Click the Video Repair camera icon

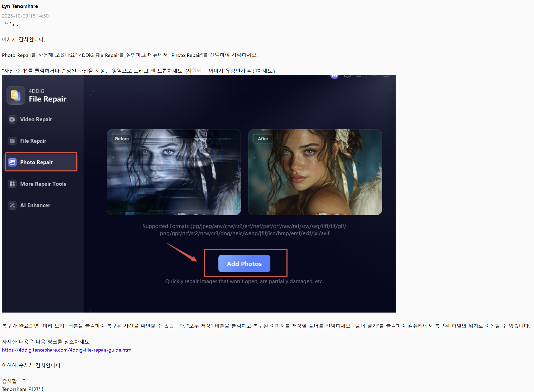(x=12, y=119)
